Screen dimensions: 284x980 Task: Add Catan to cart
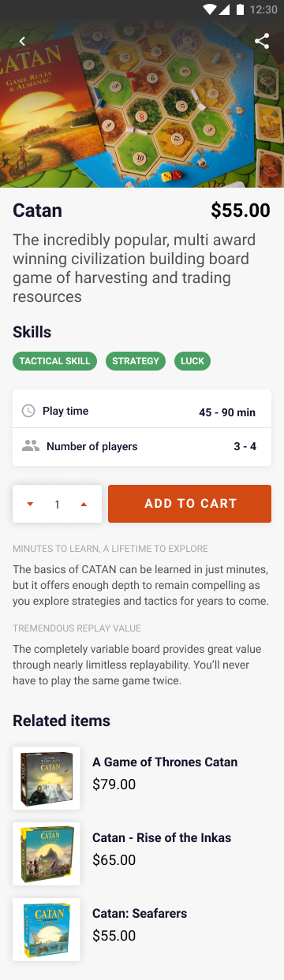189,504
